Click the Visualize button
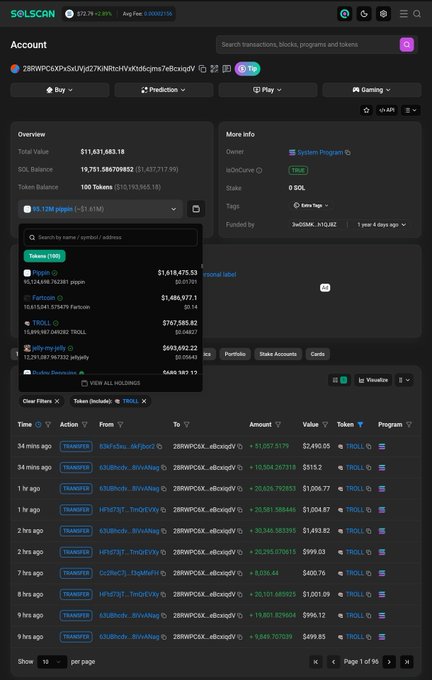 373,380
